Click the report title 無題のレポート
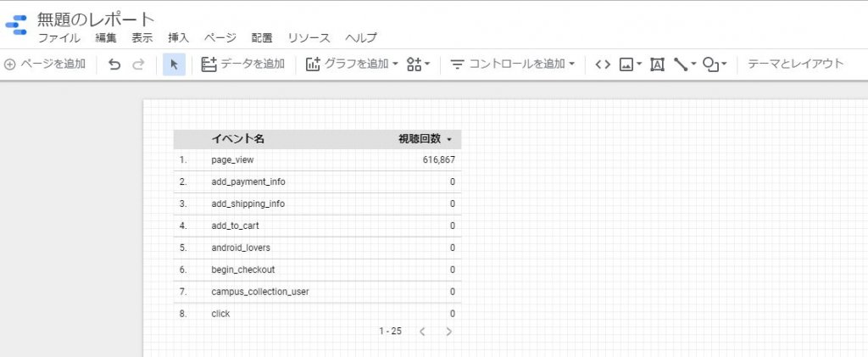The width and height of the screenshot is (868, 357). click(x=96, y=20)
